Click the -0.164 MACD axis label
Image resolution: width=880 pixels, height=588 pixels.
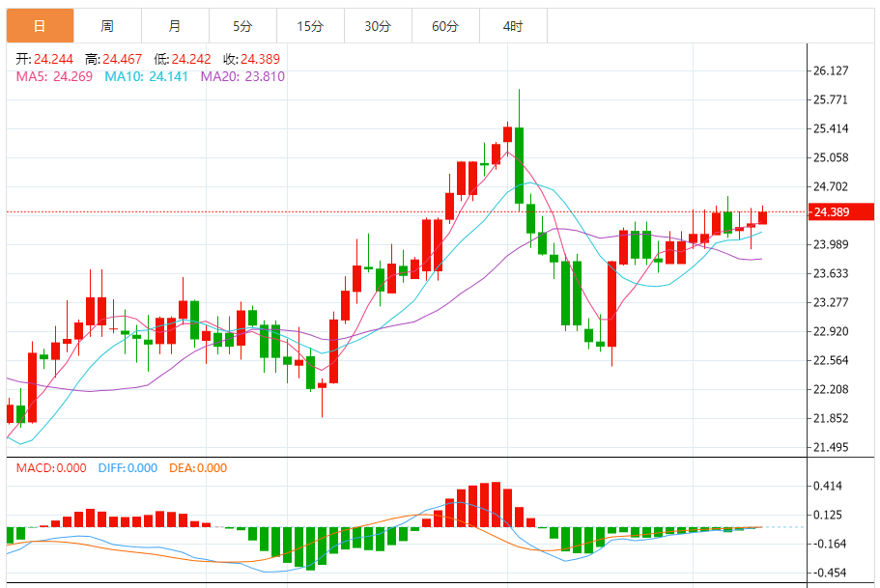tap(828, 544)
